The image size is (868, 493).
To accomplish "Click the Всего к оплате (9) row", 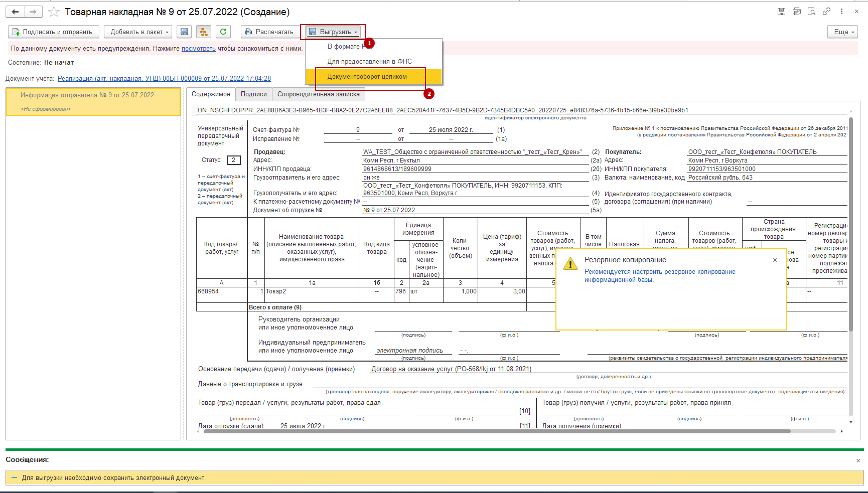I will coord(275,307).
